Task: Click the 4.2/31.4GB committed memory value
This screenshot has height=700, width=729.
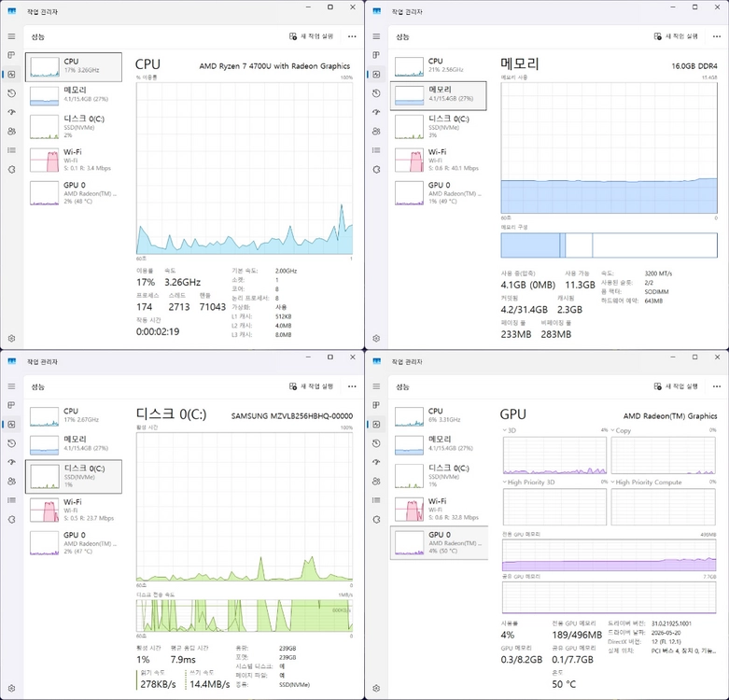Action: click(524, 310)
